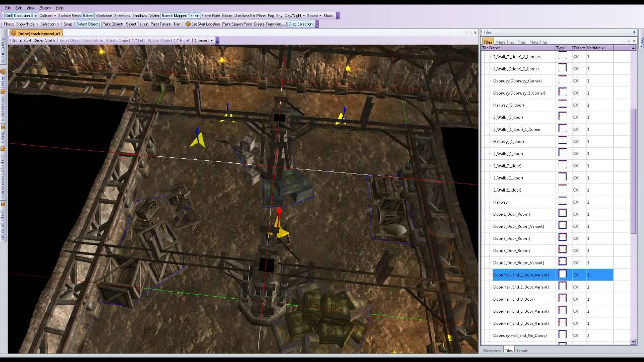Toggle Snap in the filters toolbar
The height and width of the screenshot is (362, 644).
click(x=68, y=24)
